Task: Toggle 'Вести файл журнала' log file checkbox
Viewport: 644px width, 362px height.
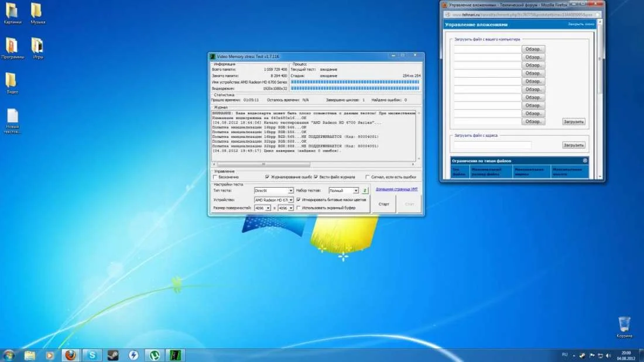Action: 316,177
